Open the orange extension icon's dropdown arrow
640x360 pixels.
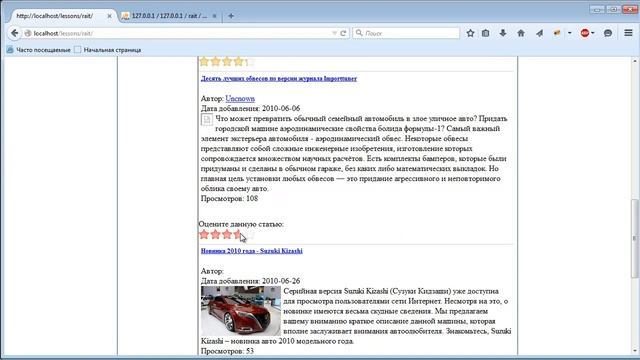pyautogui.click(x=569, y=33)
